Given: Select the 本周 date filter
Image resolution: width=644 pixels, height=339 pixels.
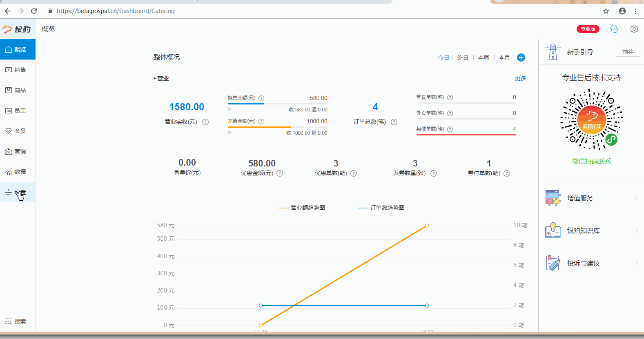Looking at the screenshot, I should [484, 58].
